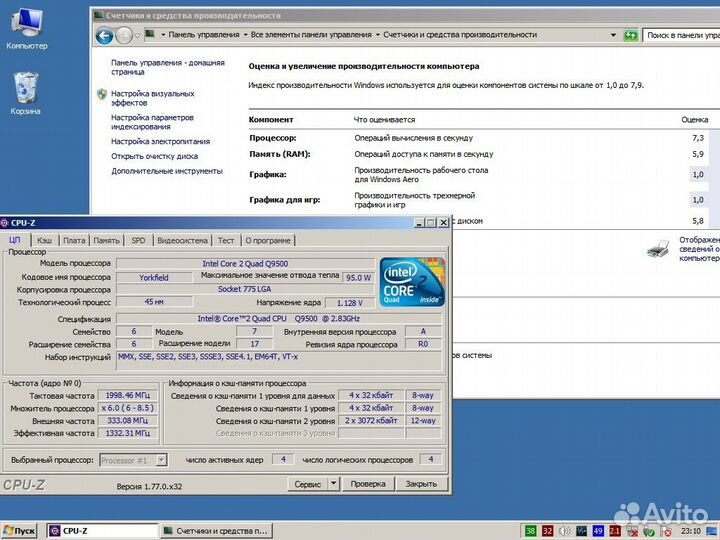Click Панель управления breadcrumb
720x540 pixels.
[204, 35]
